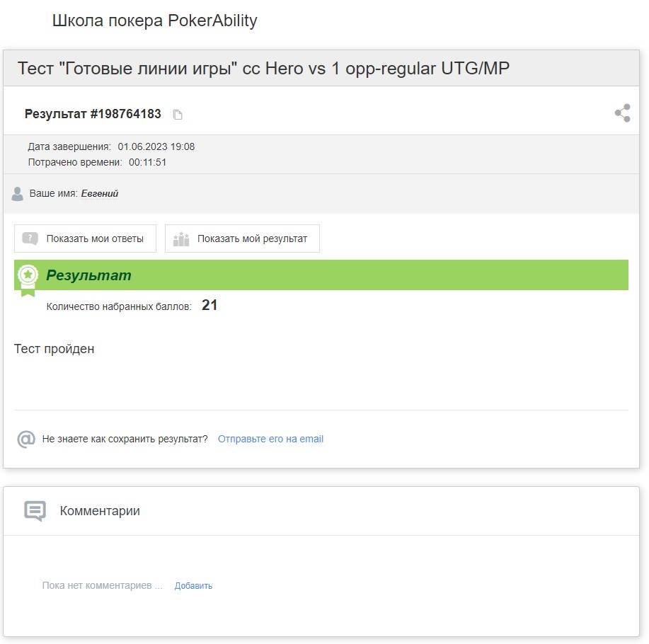Click the 'Школа покера PokerAbility' site title
Screen dimensions: 649x644
pos(155,21)
